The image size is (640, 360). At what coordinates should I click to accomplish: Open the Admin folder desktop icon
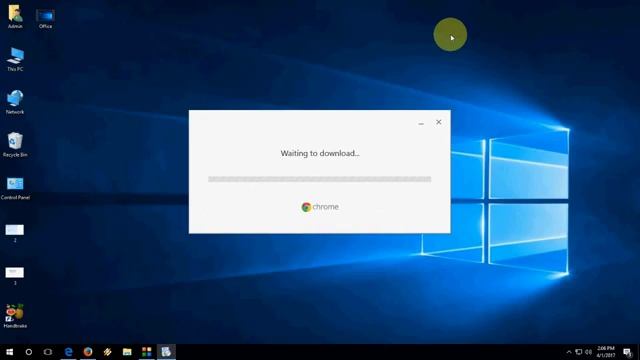15,16
